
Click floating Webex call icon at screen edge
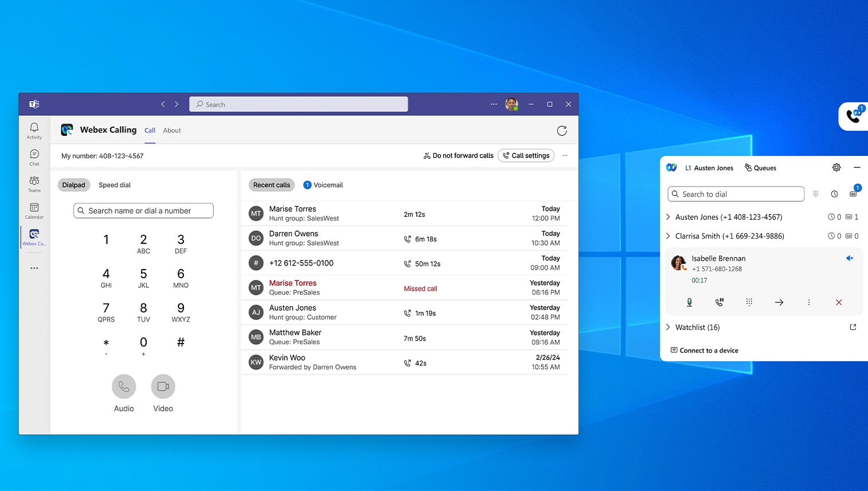click(854, 116)
